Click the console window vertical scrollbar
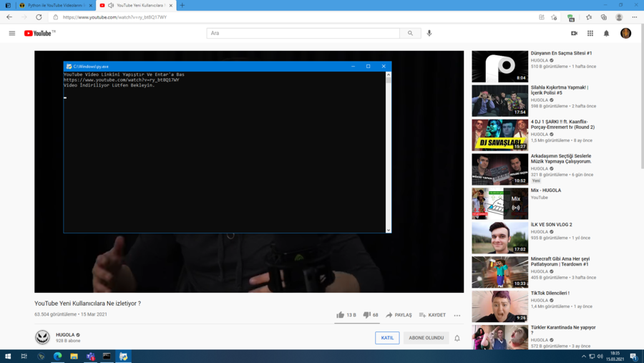This screenshot has width=644, height=363. pyautogui.click(x=389, y=152)
